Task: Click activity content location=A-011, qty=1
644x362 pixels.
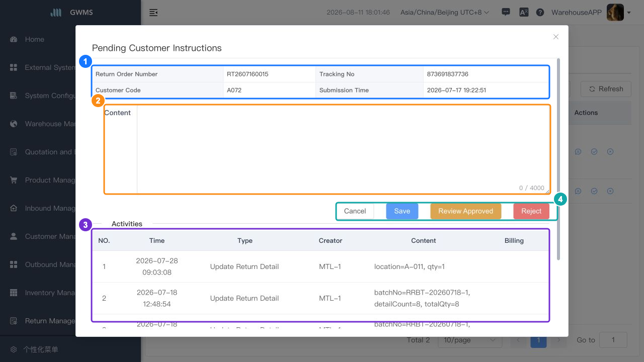Action: click(x=410, y=266)
